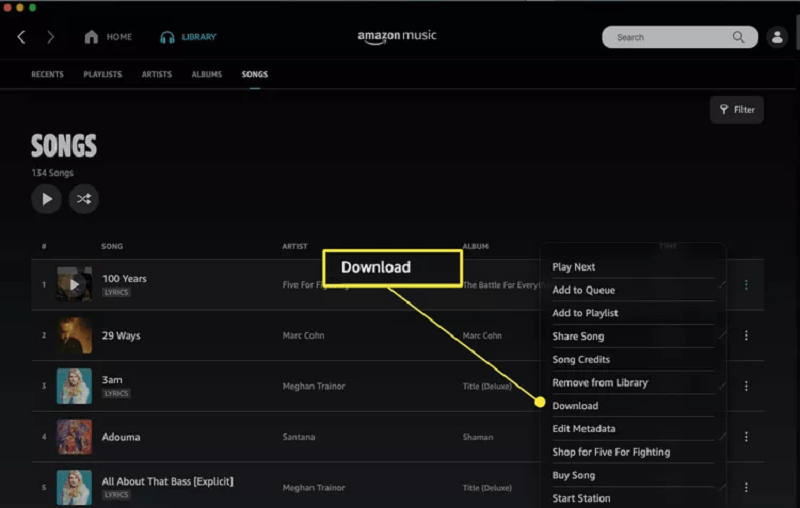Play all songs with round play button
The image size is (800, 508).
[x=46, y=199]
